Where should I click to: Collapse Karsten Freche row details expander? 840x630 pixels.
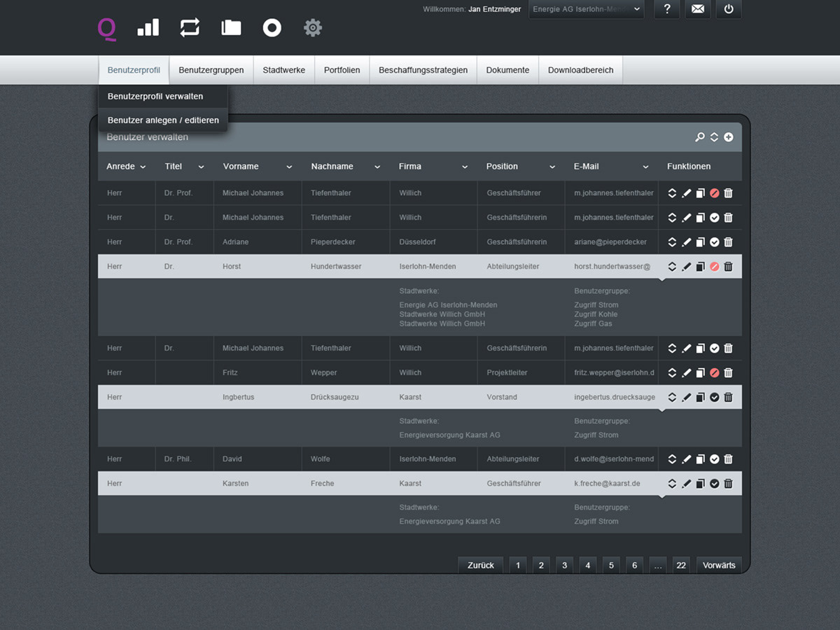[x=672, y=484]
